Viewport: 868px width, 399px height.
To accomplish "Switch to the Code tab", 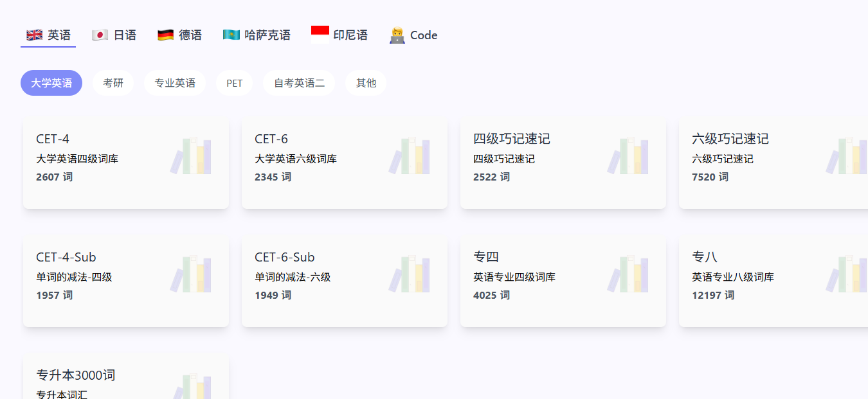I will pyautogui.click(x=413, y=35).
